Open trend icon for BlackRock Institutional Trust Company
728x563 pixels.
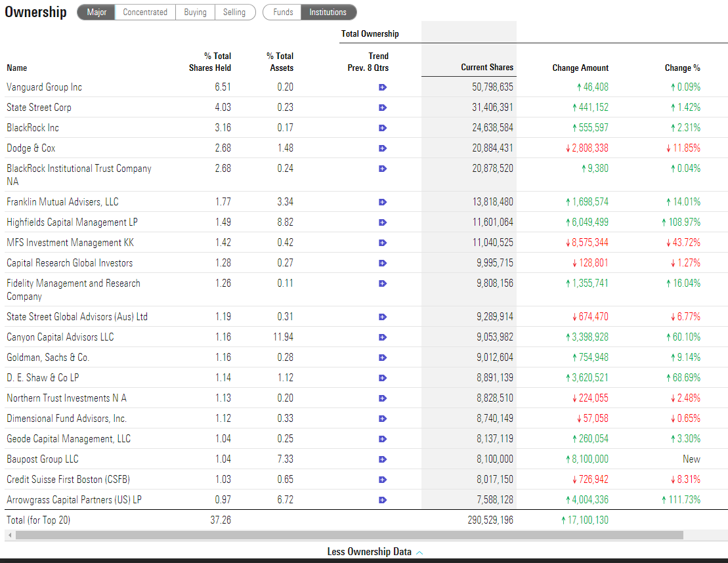(383, 169)
